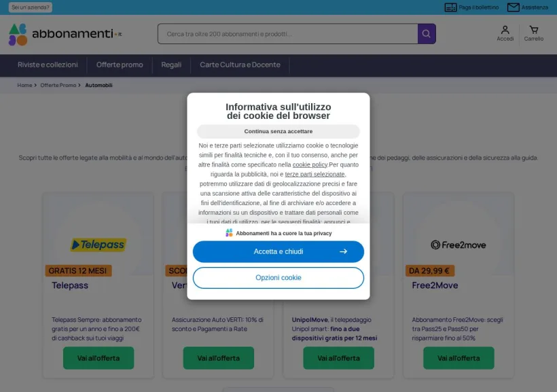Click the Automobili breadcrumb text

pos(98,86)
